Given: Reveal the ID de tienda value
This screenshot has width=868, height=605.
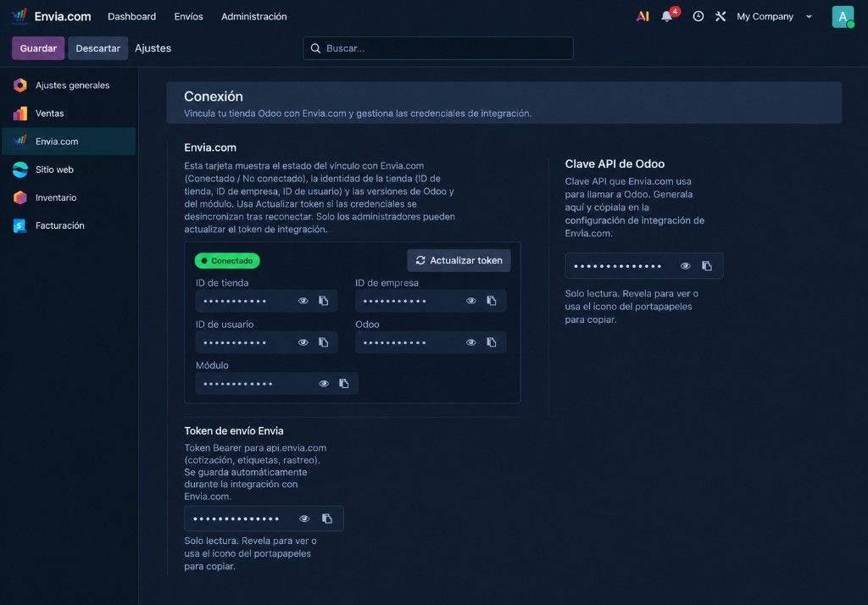Looking at the screenshot, I should point(303,301).
